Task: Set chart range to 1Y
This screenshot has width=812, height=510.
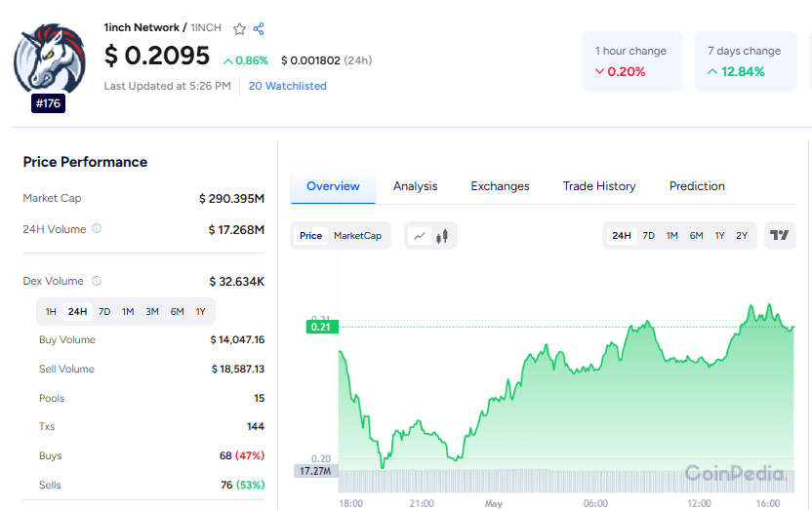Action: (719, 236)
